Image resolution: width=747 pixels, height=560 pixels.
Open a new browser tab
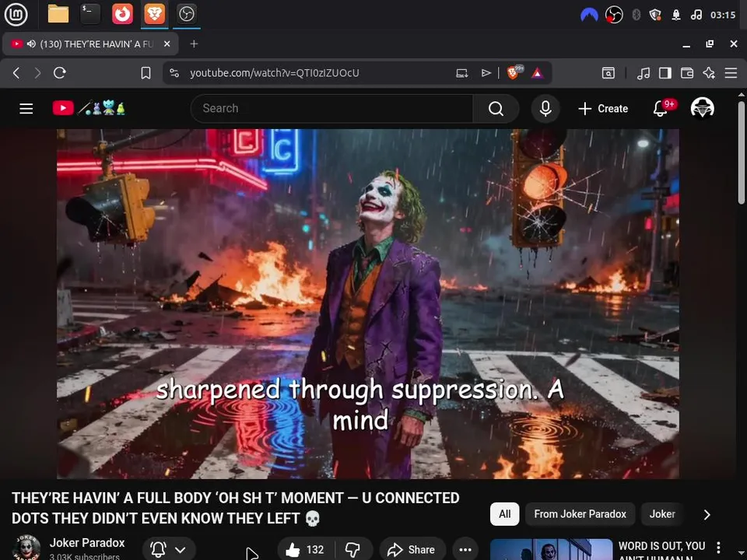(194, 44)
